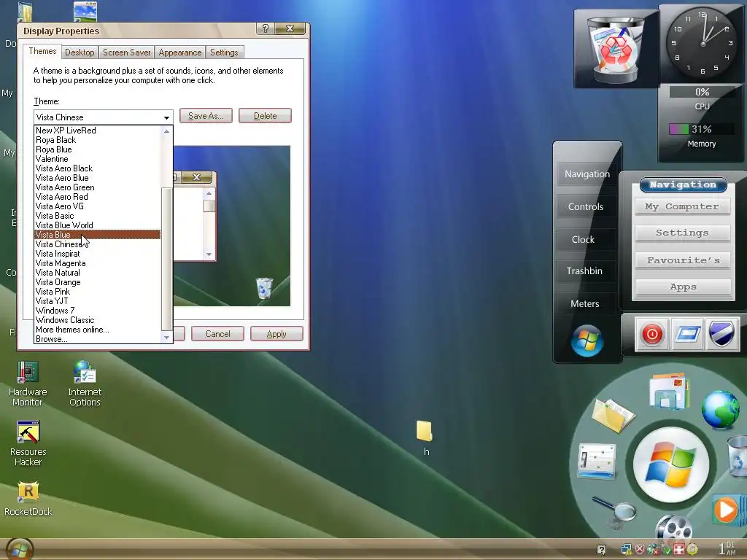Viewport: 747px width, 560px height.
Task: Select the folder named h on desktop
Action: click(x=425, y=437)
